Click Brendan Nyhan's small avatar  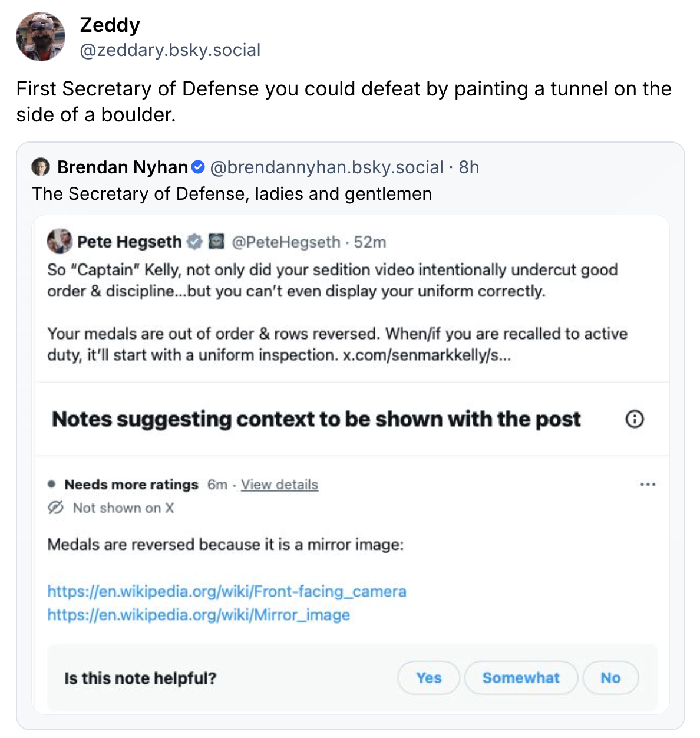(x=41, y=167)
